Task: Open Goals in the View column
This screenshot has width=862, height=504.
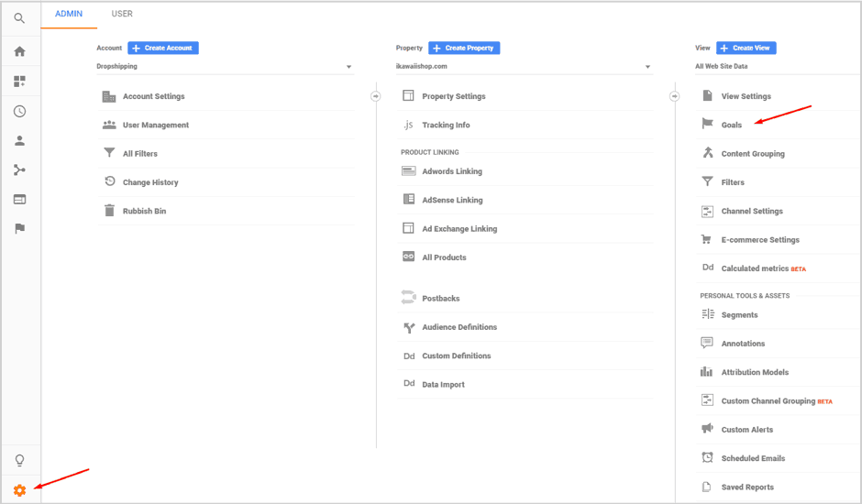Action: [x=731, y=125]
